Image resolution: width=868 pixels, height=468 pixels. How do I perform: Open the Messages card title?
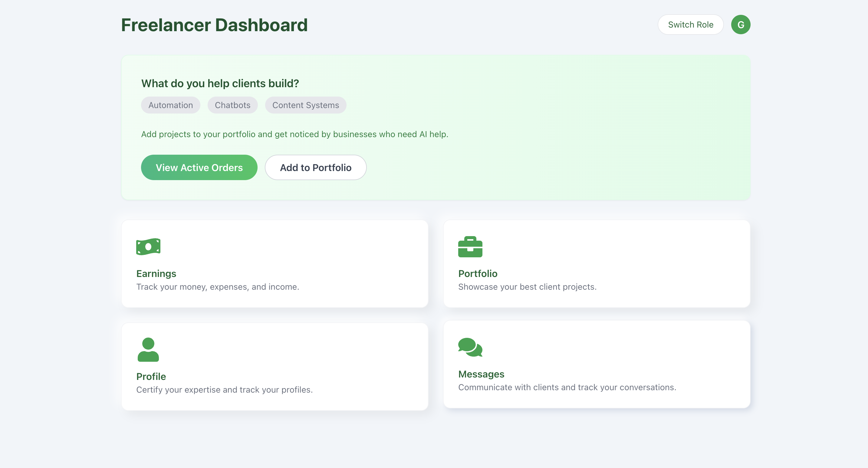coord(481,374)
